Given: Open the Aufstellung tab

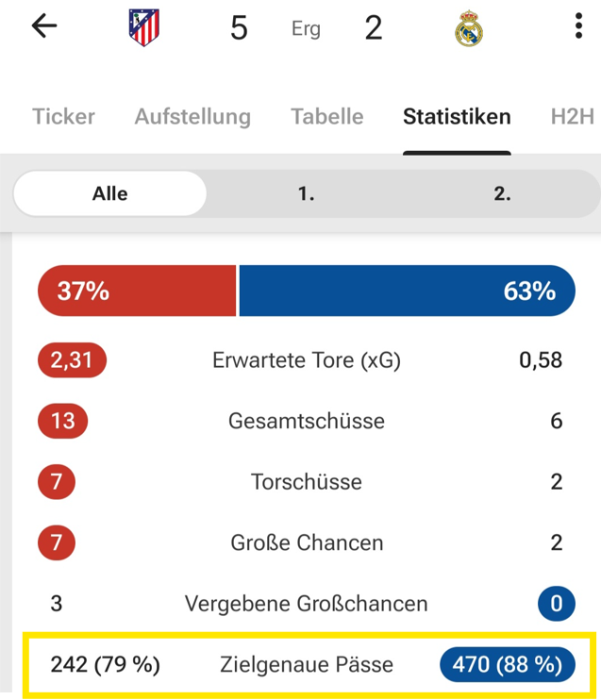Looking at the screenshot, I should [x=192, y=117].
